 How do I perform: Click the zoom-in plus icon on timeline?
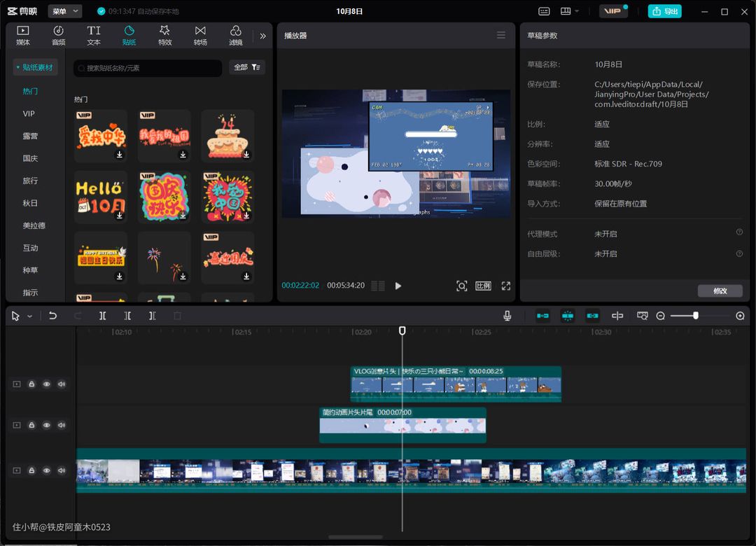tap(740, 316)
